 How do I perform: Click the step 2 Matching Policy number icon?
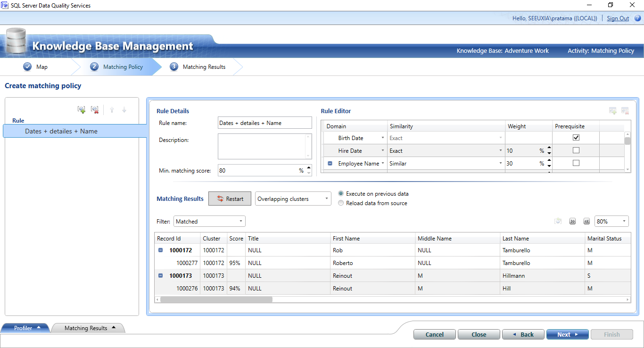[94, 67]
